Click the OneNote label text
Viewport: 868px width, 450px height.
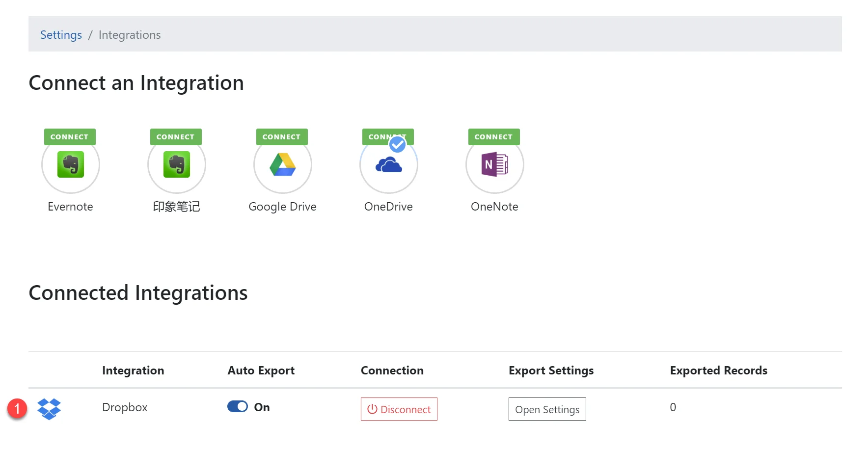pos(494,207)
